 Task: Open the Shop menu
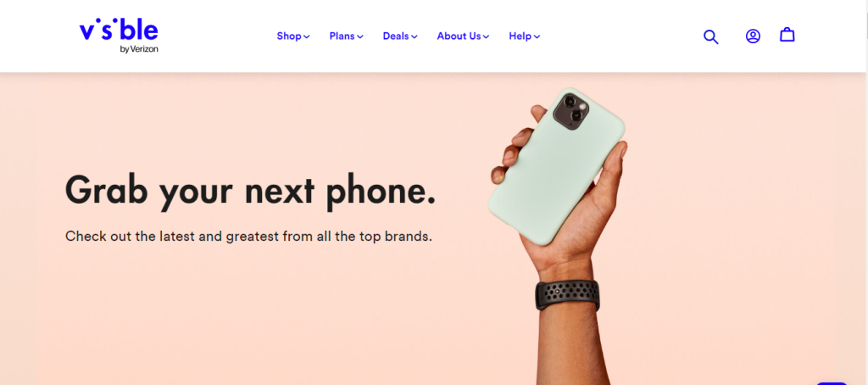click(293, 36)
